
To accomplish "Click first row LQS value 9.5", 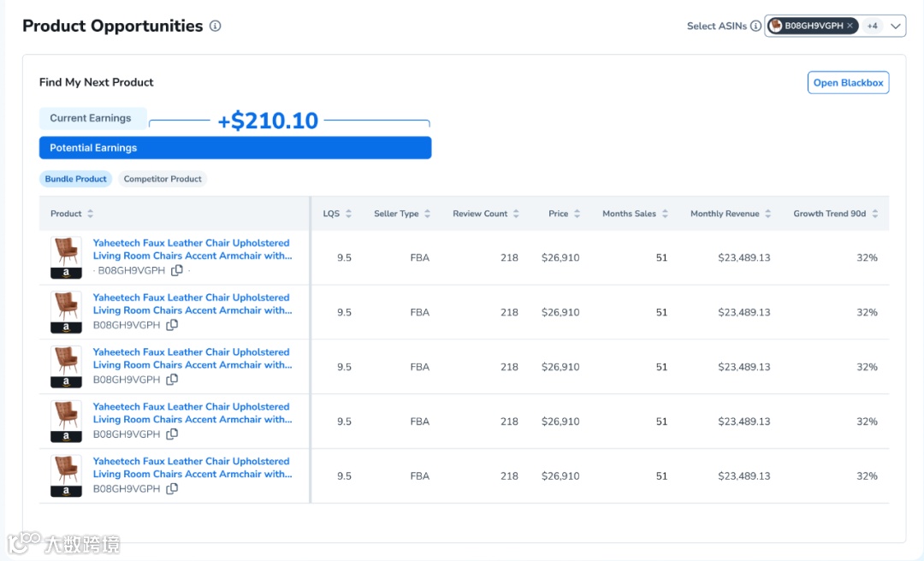I will click(x=344, y=257).
